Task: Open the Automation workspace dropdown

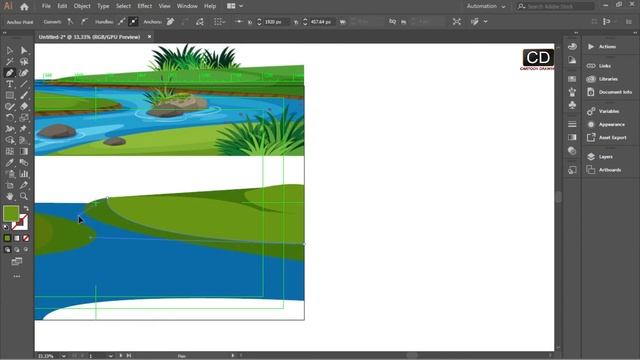Action: click(486, 6)
